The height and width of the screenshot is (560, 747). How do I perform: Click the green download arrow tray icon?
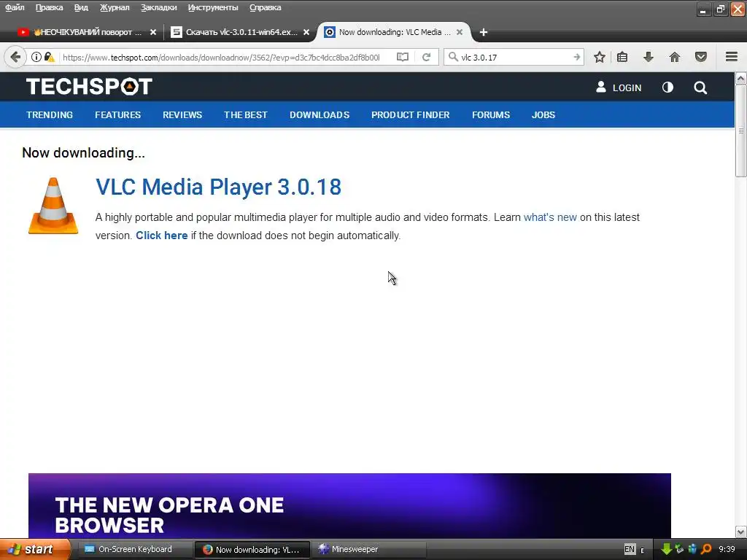pyautogui.click(x=666, y=550)
